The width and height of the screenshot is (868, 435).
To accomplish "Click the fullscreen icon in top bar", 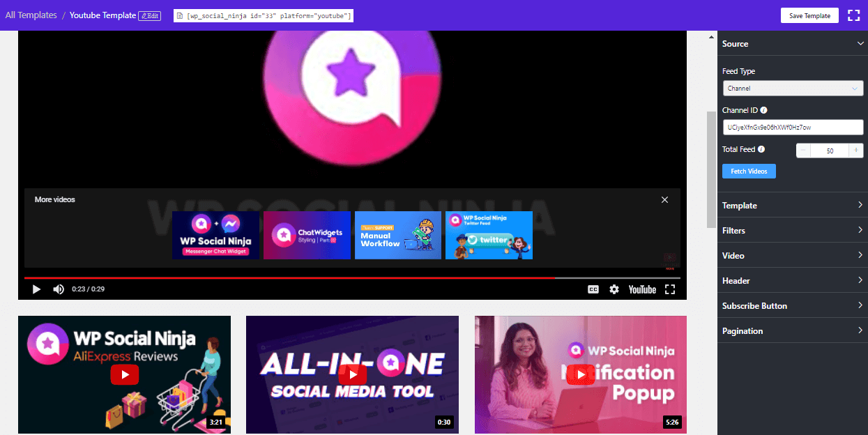I will tap(853, 15).
